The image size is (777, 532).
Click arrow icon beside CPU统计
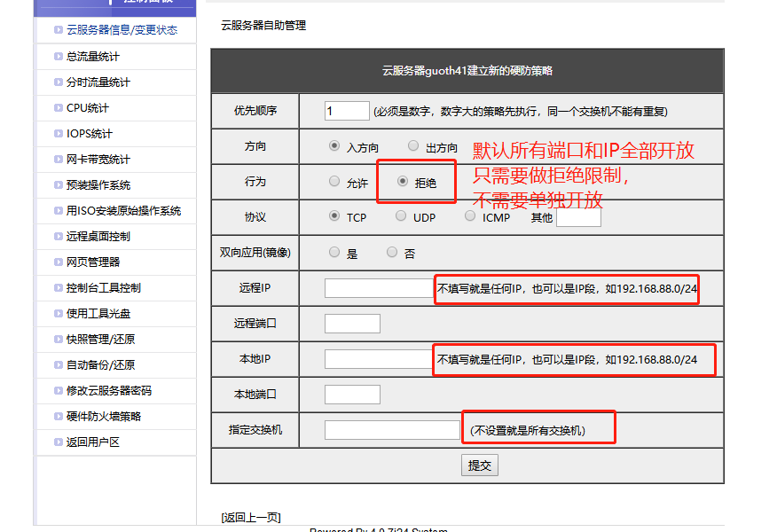click(x=58, y=108)
